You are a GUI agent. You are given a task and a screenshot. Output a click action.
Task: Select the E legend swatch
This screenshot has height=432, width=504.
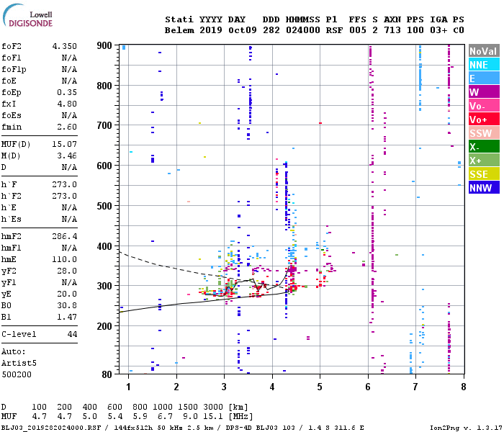[x=484, y=78]
